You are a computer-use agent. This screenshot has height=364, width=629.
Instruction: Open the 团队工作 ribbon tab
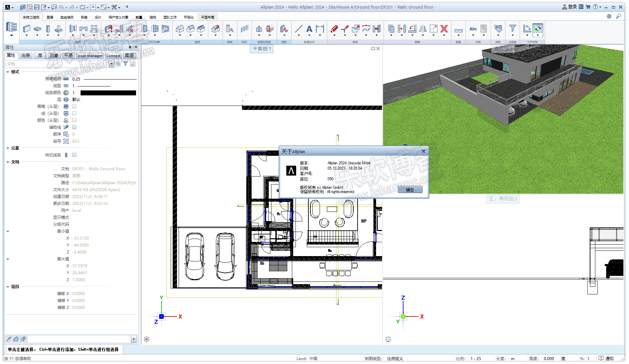point(170,17)
